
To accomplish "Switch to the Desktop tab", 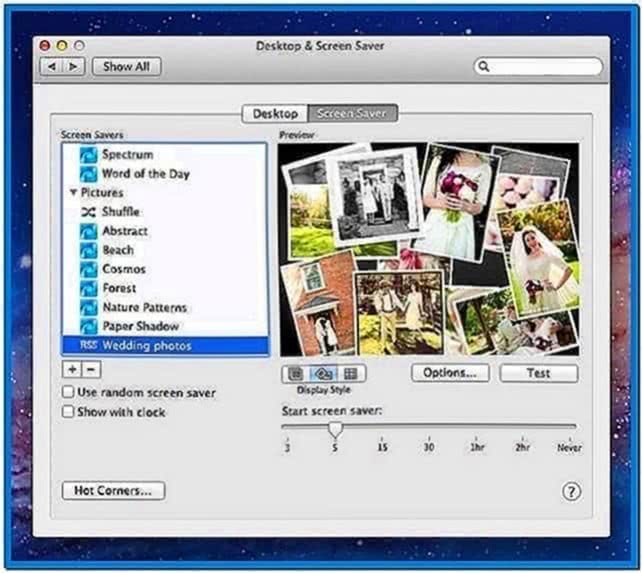I will pos(275,113).
